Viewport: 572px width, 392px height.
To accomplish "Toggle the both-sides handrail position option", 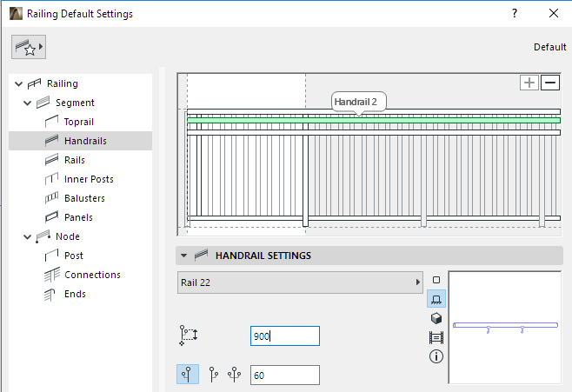I will tap(233, 375).
